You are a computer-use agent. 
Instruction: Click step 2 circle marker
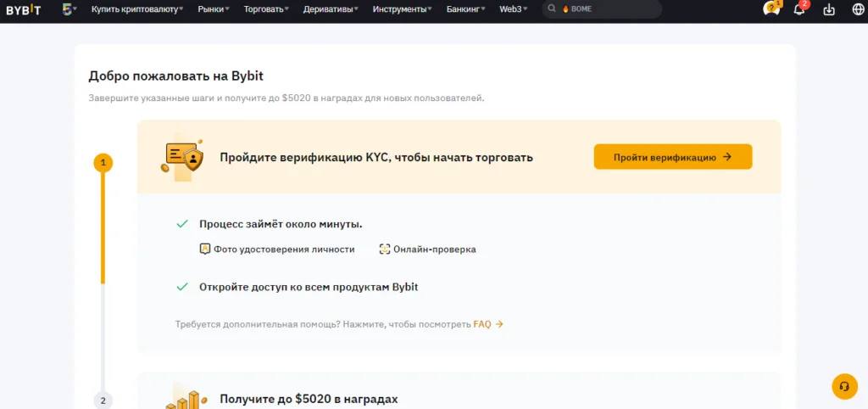[x=103, y=401]
